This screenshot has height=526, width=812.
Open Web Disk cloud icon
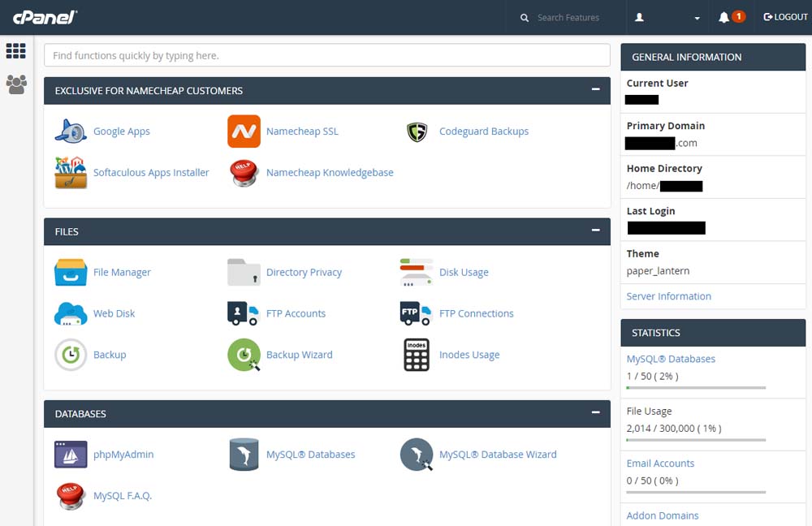[x=71, y=314]
